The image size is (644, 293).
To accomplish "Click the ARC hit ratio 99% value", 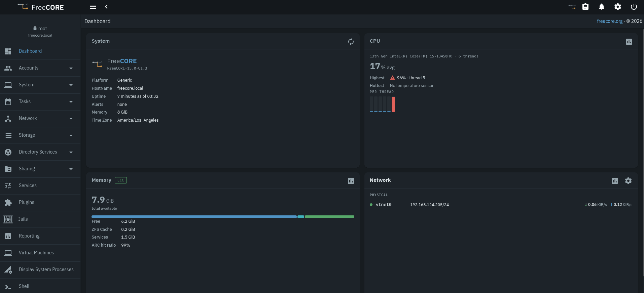I will pos(126,245).
